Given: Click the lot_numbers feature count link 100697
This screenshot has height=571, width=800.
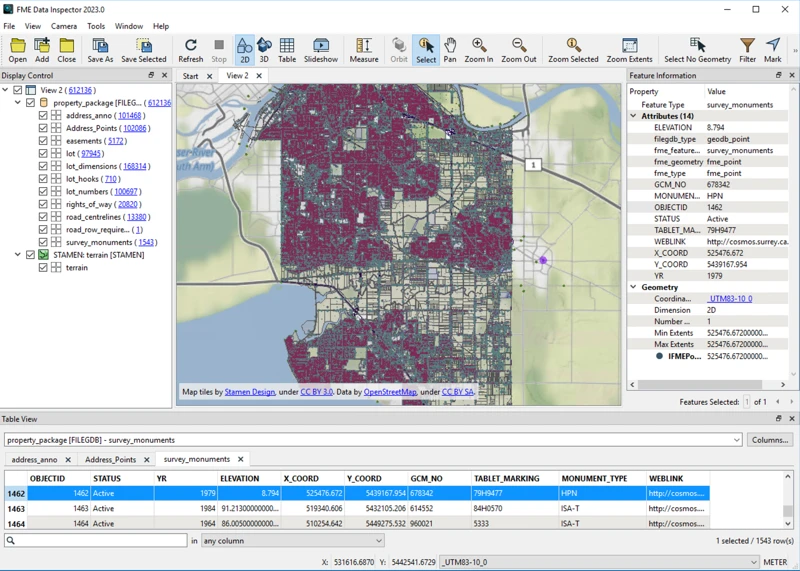Looking at the screenshot, I should [x=126, y=191].
